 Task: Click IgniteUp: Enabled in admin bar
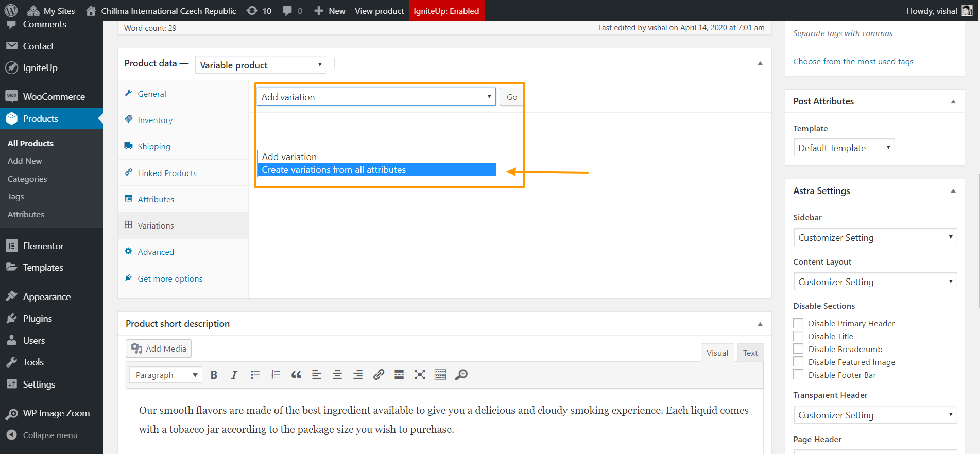(446, 11)
